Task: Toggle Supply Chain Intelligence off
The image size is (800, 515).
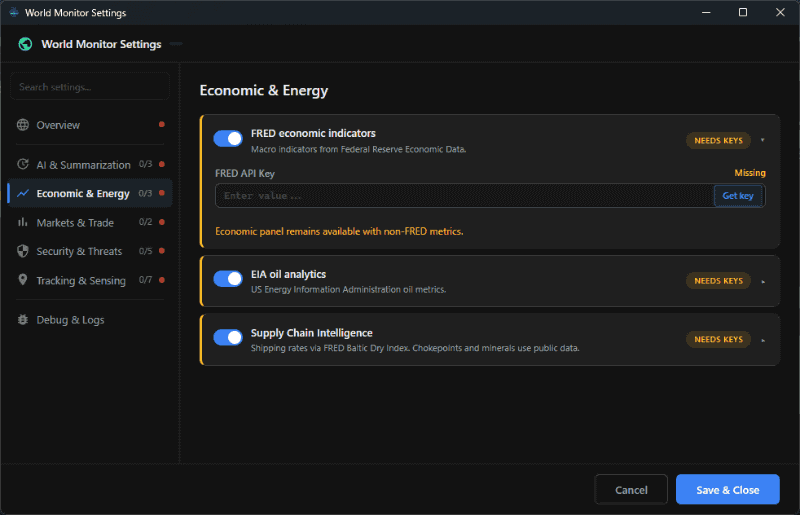Action: (x=228, y=338)
